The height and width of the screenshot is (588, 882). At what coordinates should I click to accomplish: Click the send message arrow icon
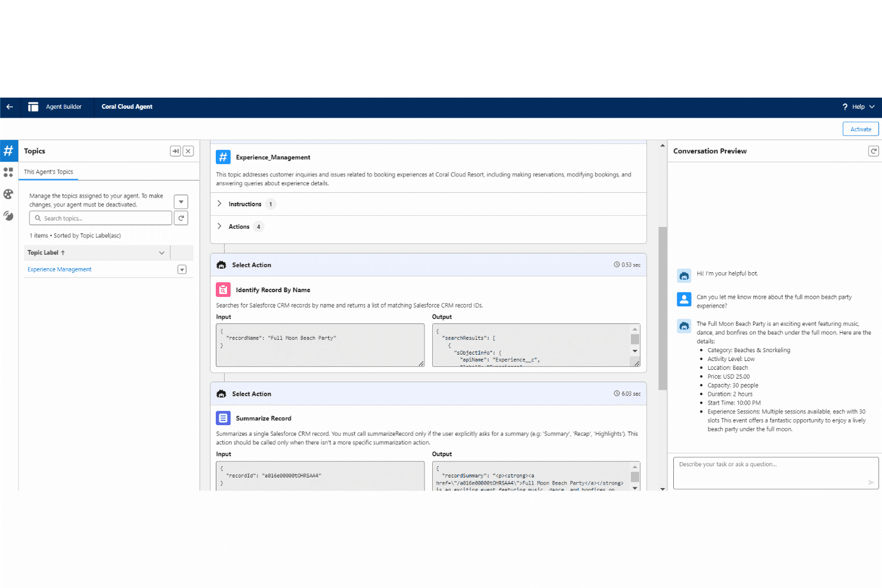coord(871,483)
